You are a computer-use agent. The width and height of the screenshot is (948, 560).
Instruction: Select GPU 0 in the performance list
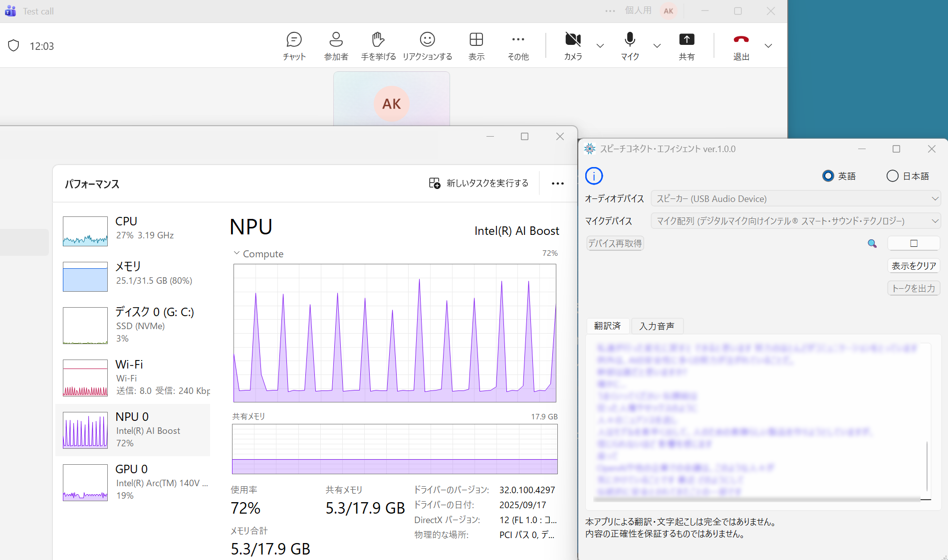pos(133,482)
